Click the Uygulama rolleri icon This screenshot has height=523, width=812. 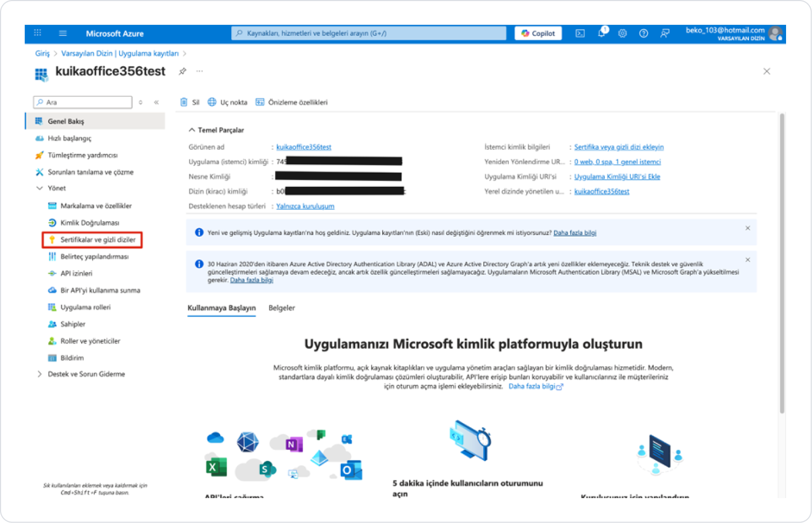pos(52,308)
